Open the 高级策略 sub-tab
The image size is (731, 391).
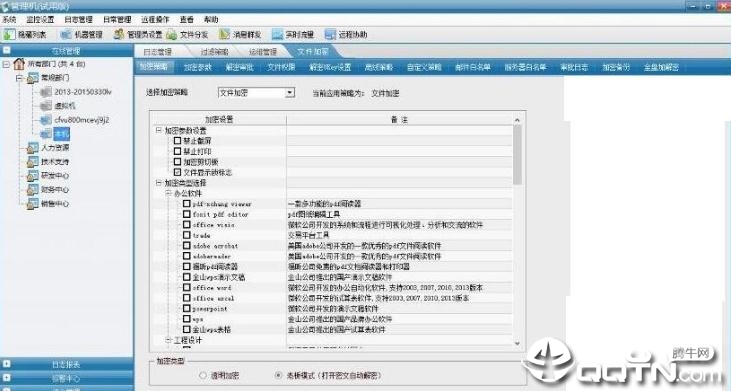379,67
